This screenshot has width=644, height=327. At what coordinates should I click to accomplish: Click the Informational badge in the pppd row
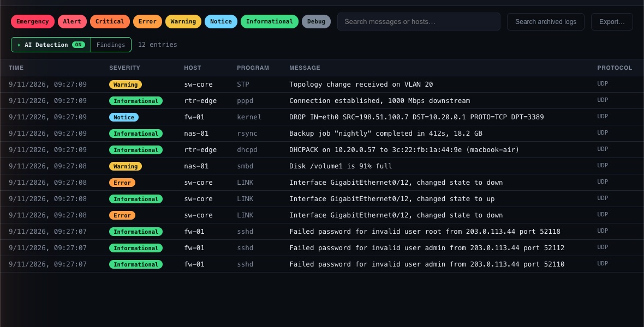click(x=135, y=101)
